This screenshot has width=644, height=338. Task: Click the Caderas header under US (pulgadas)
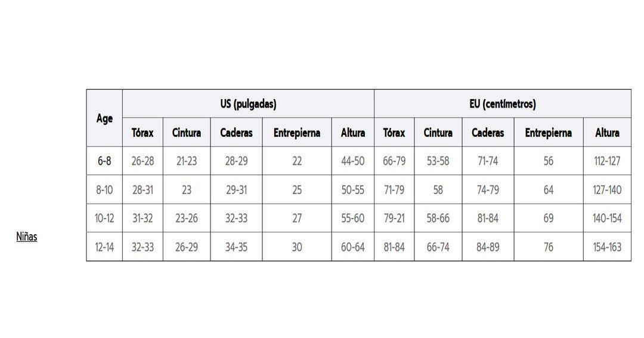(x=236, y=133)
